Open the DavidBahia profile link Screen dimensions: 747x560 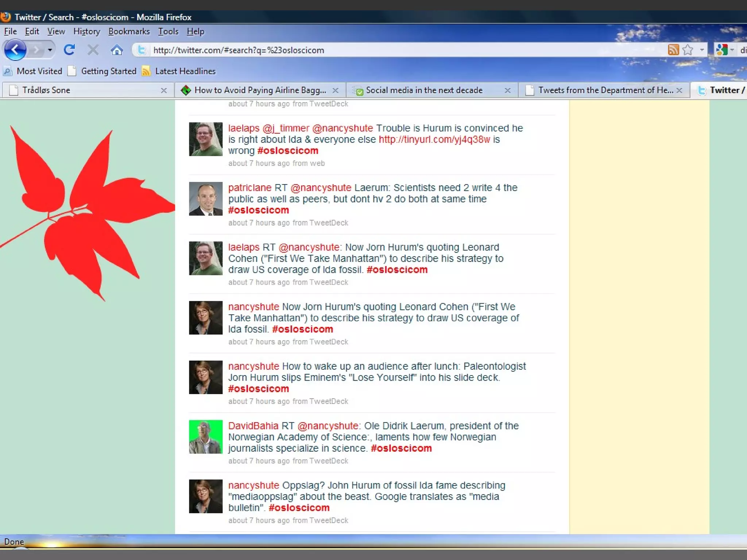click(253, 426)
